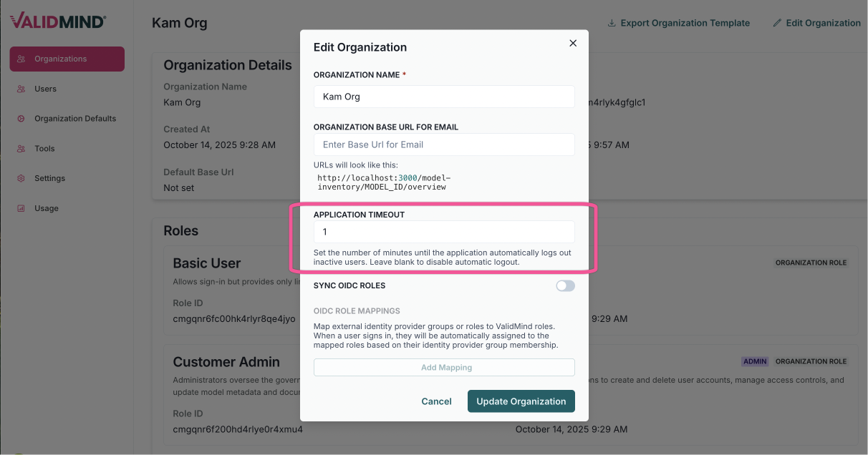
Task: Click the Organization Base URL for Email field
Action: coord(444,145)
